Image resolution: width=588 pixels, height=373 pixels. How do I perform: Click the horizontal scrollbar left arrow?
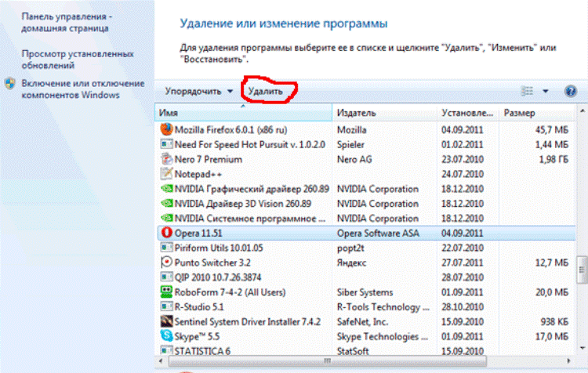(x=161, y=361)
